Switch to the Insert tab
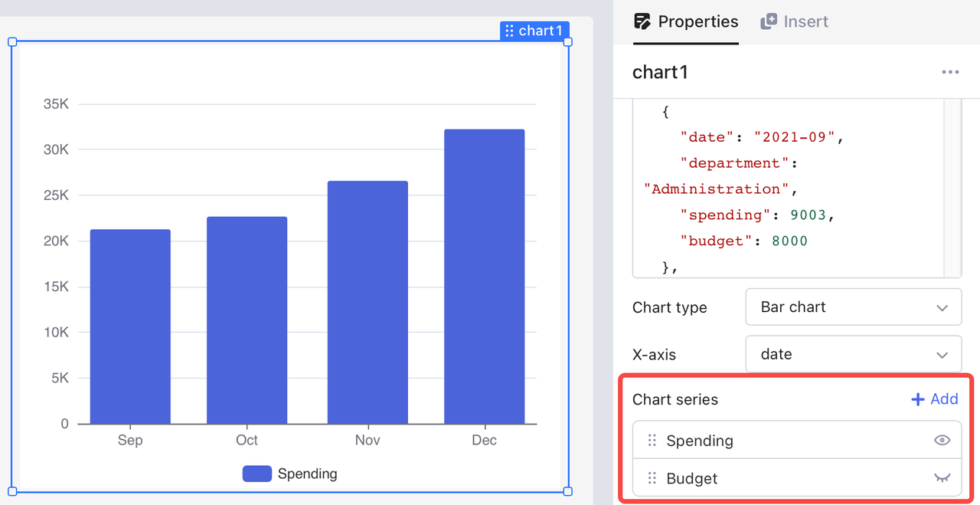Viewport: 980px width, 505px height. tap(795, 21)
